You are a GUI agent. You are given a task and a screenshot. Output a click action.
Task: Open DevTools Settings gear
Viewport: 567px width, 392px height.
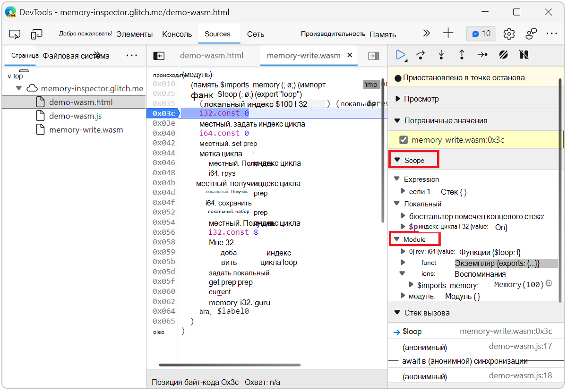pos(508,34)
